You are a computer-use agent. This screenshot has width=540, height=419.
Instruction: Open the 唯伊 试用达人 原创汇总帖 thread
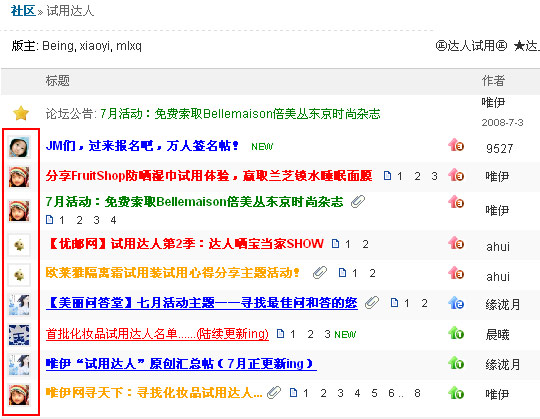(181, 364)
